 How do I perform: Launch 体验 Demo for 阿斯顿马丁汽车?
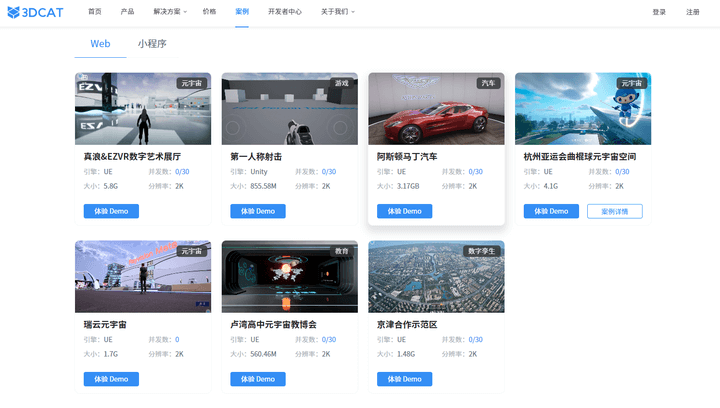[x=405, y=211]
